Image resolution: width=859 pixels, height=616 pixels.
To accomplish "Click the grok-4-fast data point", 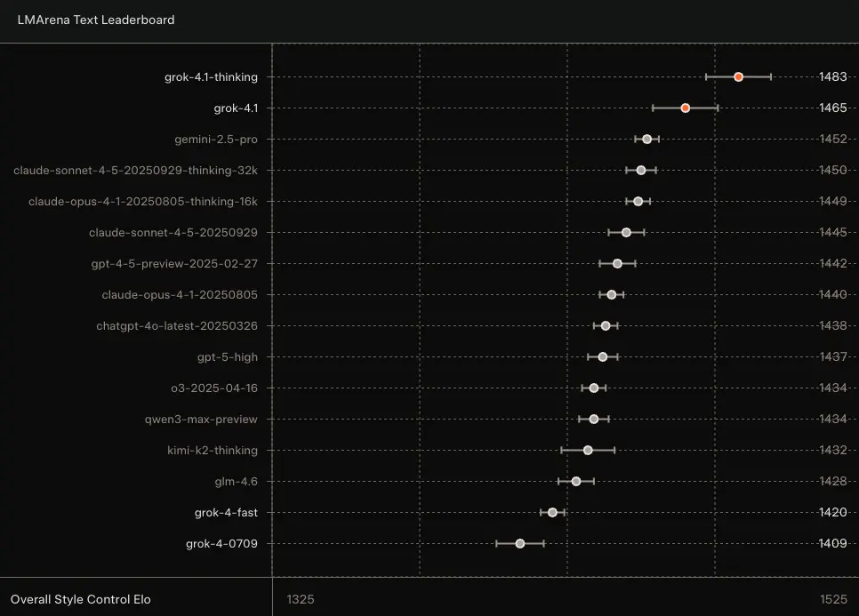I will [x=552, y=513].
